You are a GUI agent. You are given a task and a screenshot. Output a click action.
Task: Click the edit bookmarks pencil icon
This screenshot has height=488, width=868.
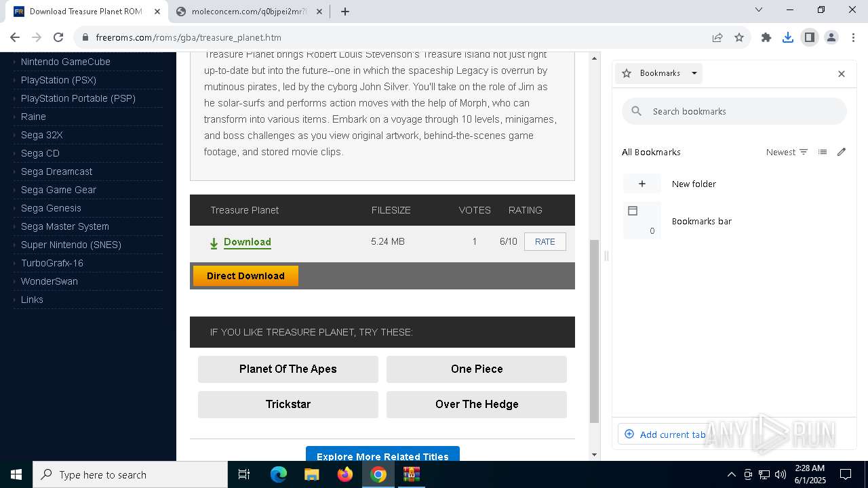pyautogui.click(x=842, y=152)
